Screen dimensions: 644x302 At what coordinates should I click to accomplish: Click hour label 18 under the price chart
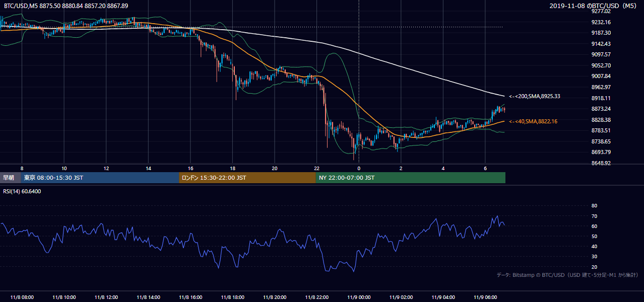pos(232,168)
